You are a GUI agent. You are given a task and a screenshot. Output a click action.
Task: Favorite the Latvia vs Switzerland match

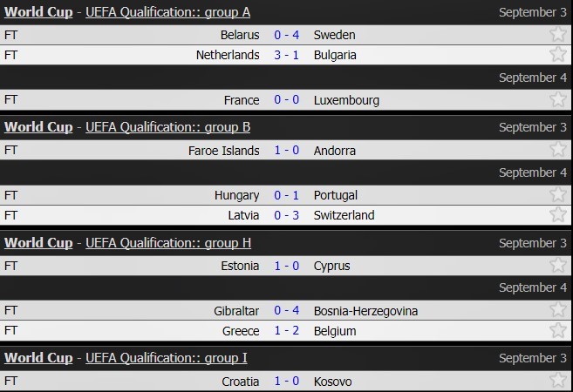[558, 215]
